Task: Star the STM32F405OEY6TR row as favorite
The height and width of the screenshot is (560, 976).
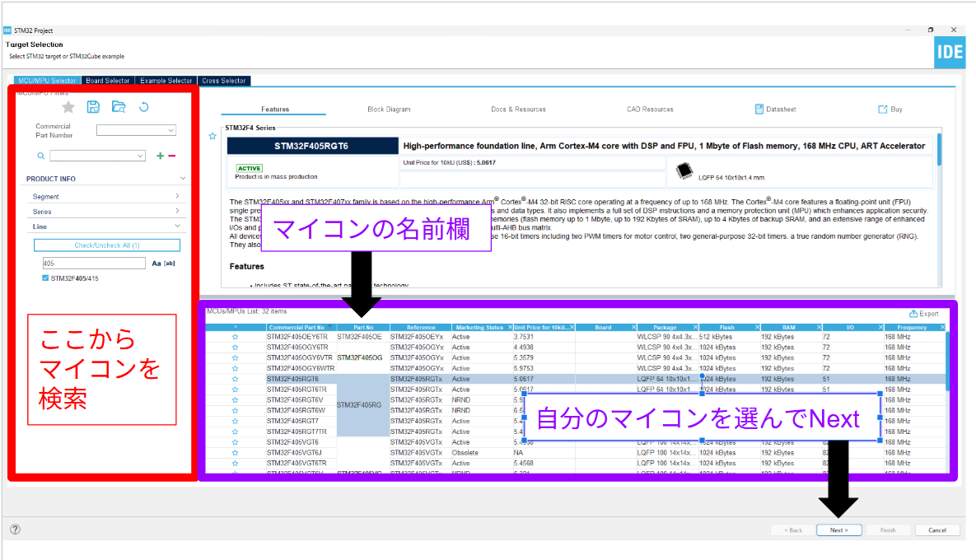Action: click(236, 338)
